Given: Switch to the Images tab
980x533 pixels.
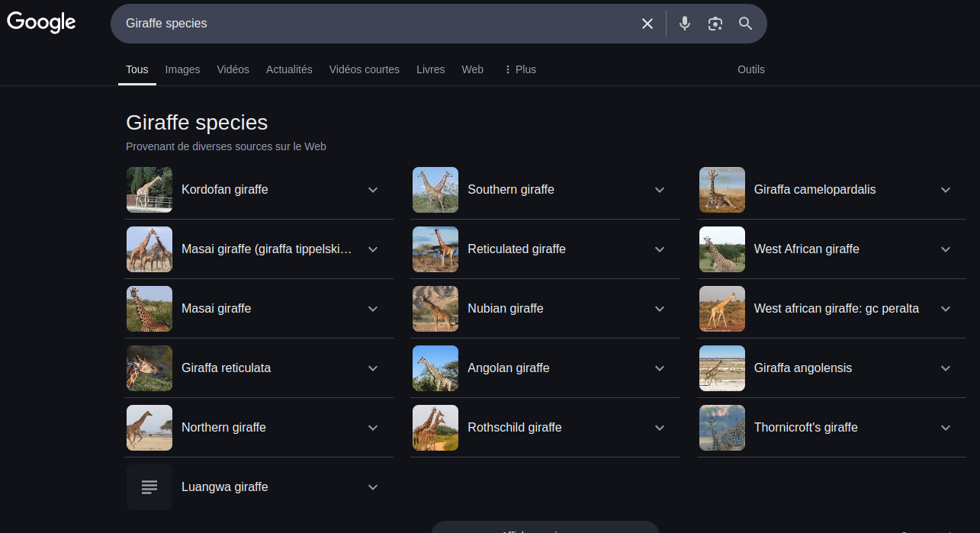Looking at the screenshot, I should tap(182, 69).
